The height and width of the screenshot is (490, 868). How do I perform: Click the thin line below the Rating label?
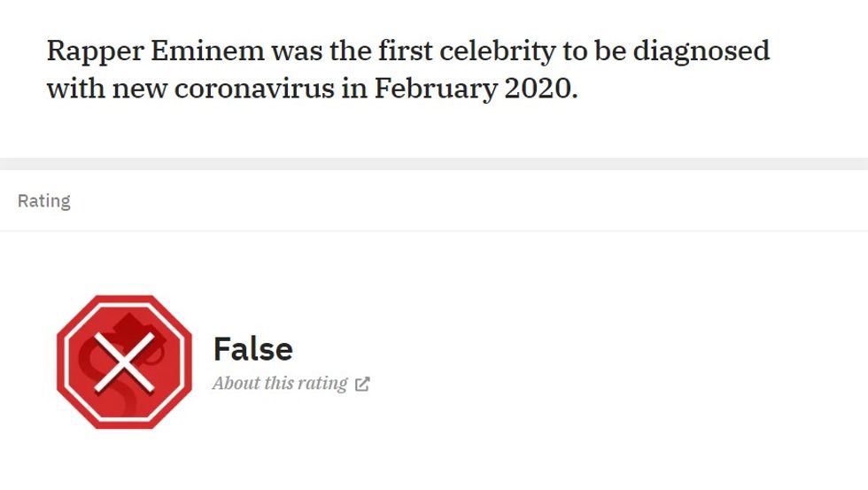coord(434,230)
